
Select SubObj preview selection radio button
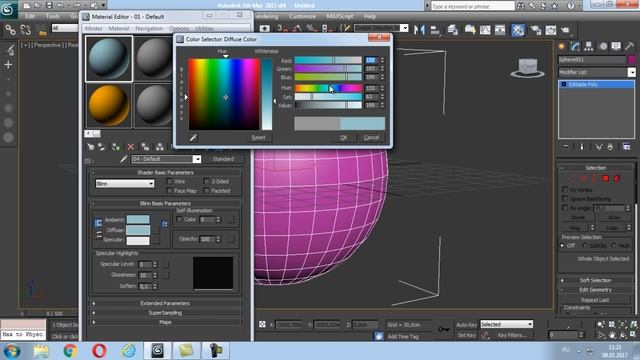(585, 245)
